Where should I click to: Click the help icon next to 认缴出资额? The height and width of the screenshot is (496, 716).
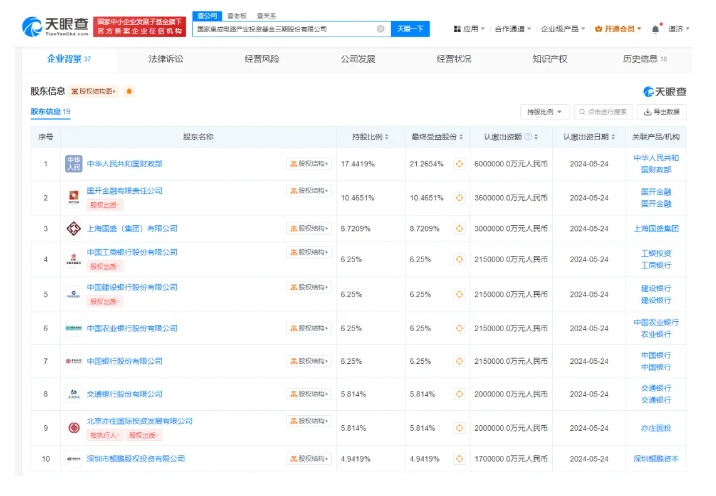[528, 137]
